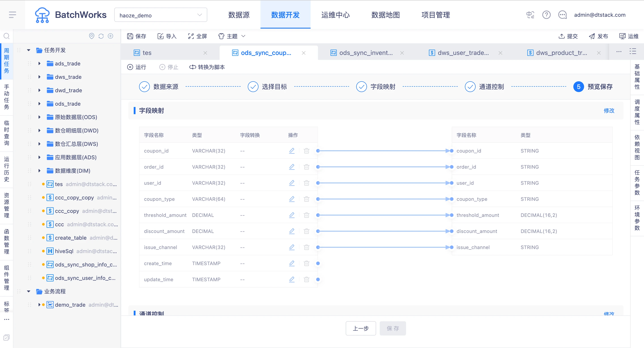Viewport: 644px width, 348px height.
Task: Go to 数据地图 top menu
Action: pos(386,15)
